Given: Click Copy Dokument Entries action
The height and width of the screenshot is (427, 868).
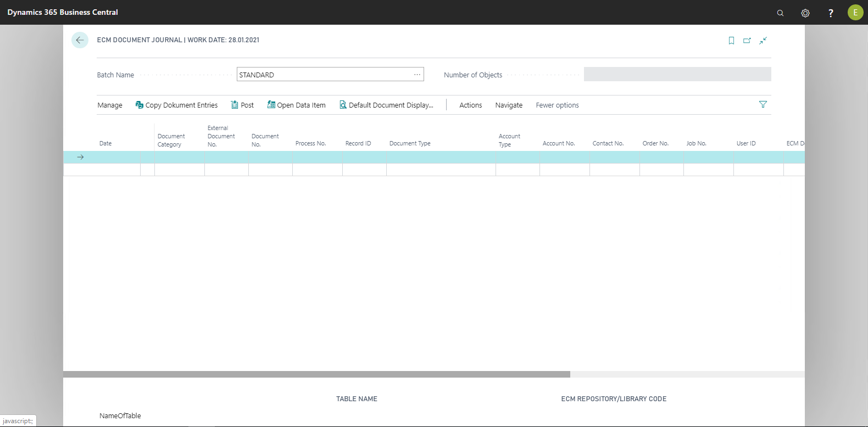Looking at the screenshot, I should (x=176, y=105).
